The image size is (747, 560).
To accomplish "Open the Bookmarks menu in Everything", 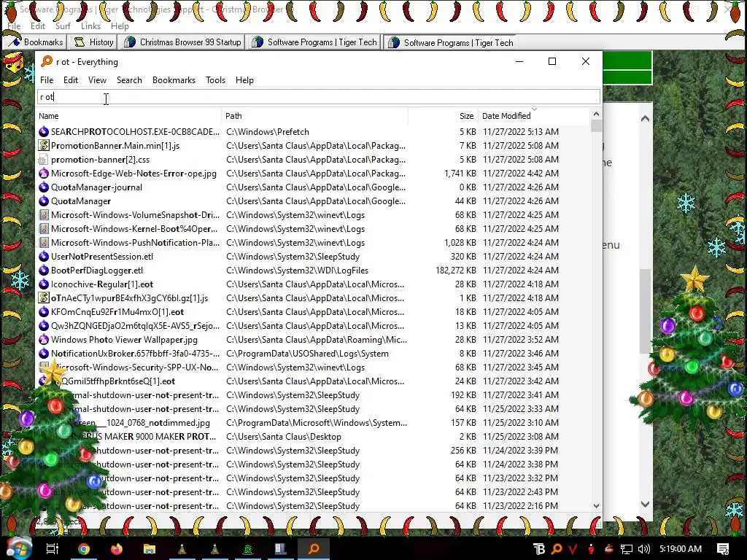I will [174, 80].
